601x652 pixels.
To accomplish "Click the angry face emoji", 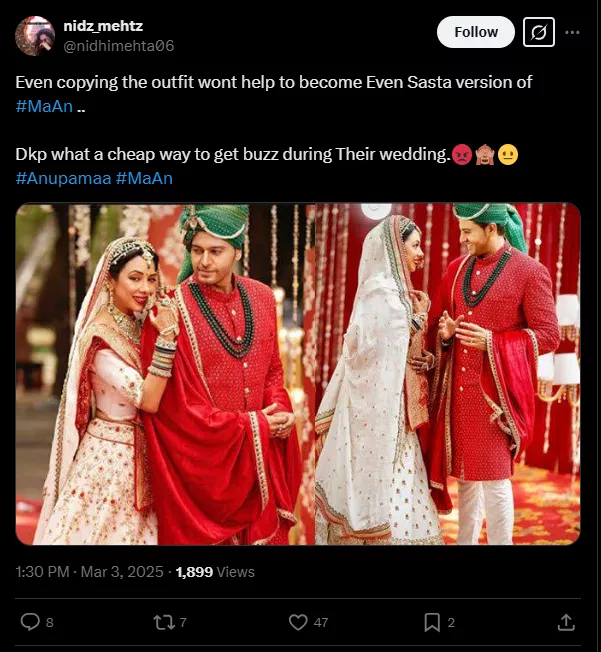I will coord(463,156).
